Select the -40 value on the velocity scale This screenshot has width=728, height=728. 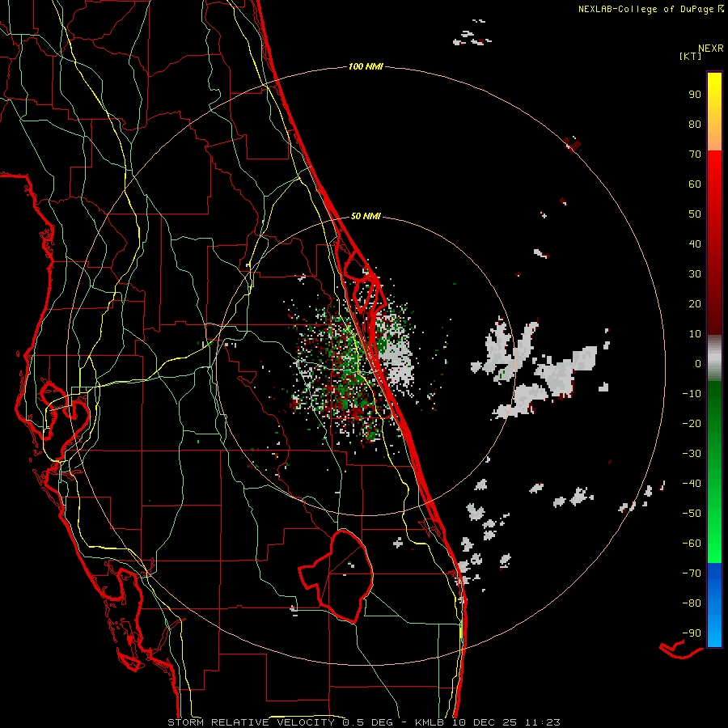click(692, 484)
